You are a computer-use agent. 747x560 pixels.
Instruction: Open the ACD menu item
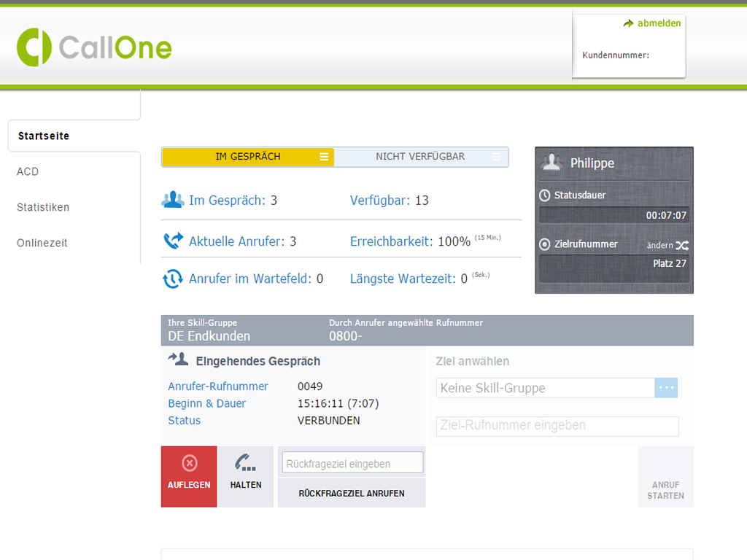28,172
